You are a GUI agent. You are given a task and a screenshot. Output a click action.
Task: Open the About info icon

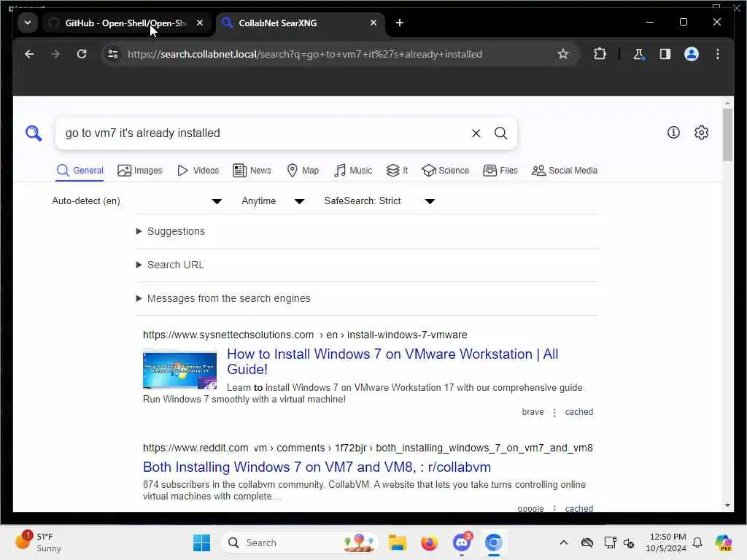(673, 133)
